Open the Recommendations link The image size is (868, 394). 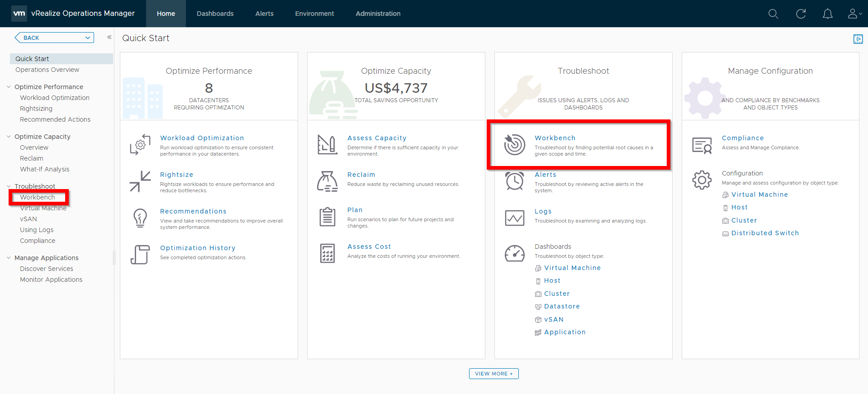[193, 211]
